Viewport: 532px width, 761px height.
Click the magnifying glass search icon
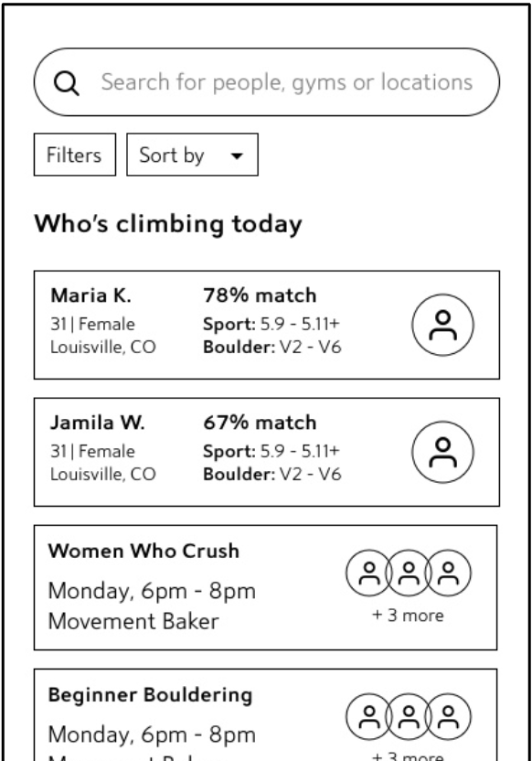[67, 83]
